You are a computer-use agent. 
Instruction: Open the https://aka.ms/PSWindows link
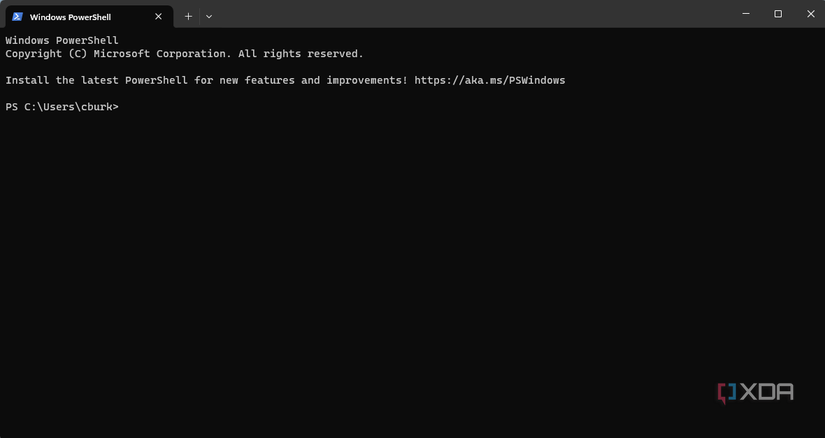489,80
